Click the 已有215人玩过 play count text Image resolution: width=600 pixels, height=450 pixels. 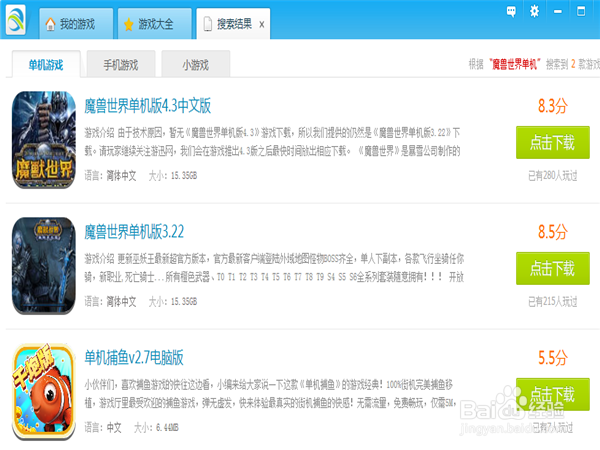(x=553, y=302)
